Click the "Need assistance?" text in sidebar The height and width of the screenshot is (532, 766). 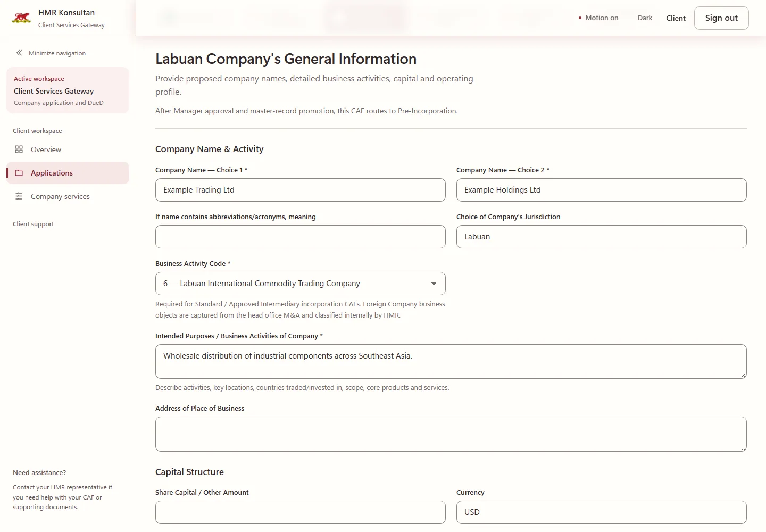(x=39, y=472)
